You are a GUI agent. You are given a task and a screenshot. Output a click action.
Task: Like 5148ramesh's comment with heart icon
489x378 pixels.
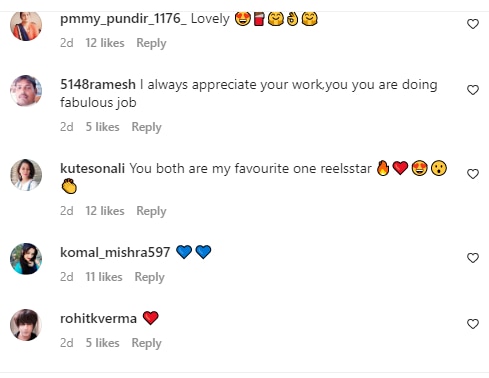[x=473, y=90]
